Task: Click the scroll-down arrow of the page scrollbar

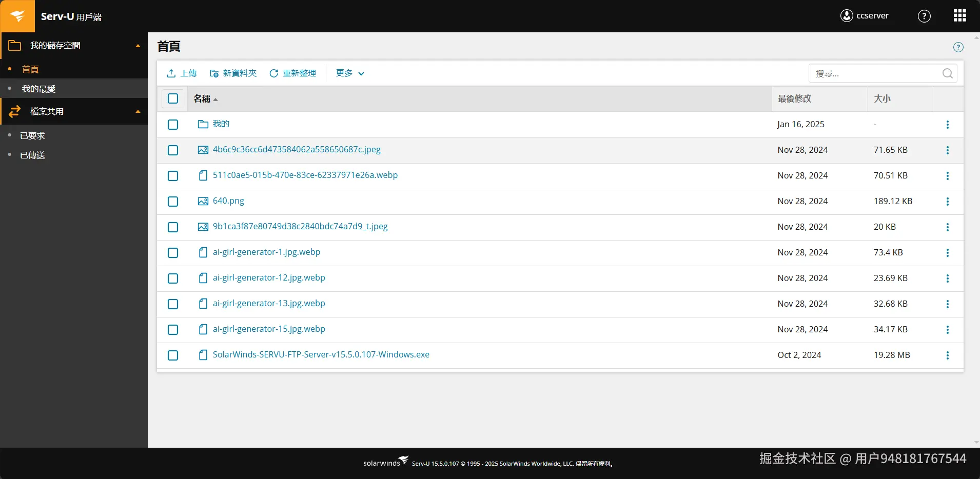Action: point(976,443)
